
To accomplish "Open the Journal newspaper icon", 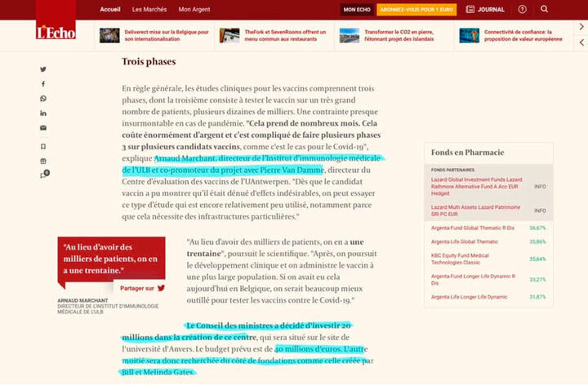I will pos(470,9).
